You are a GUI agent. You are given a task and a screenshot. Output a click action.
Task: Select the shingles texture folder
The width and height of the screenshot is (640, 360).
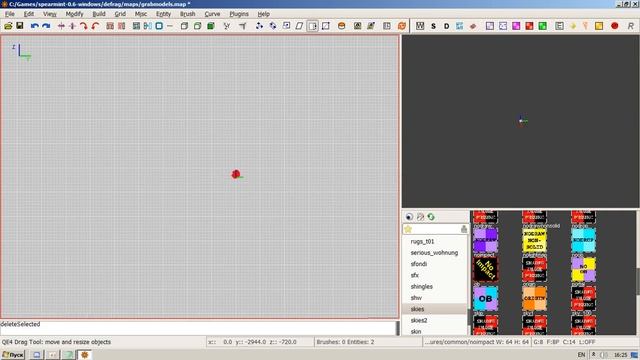[435, 287]
